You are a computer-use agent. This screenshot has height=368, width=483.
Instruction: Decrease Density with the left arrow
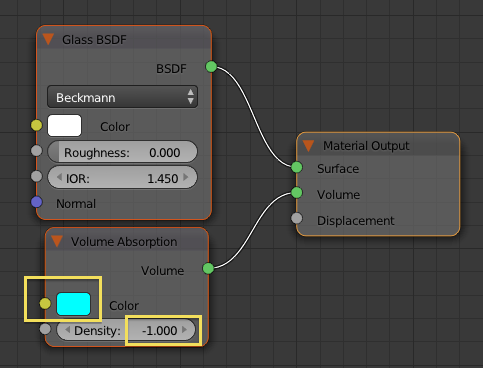pos(68,330)
